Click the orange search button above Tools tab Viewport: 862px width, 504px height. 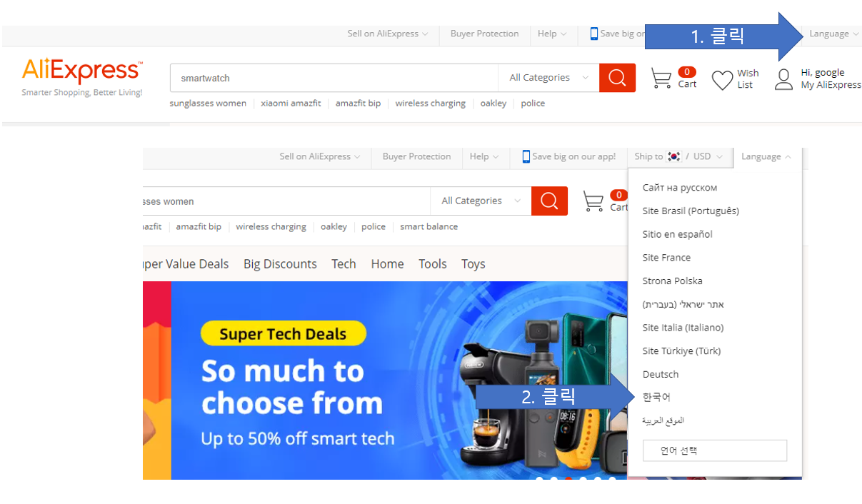point(549,201)
